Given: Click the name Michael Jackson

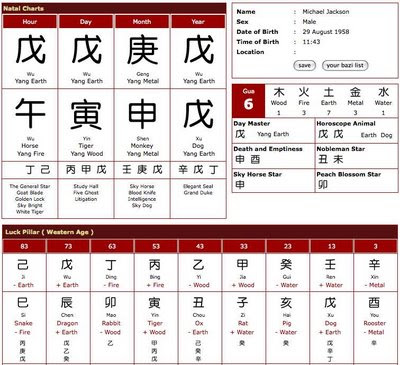Looking at the screenshot, I should 326,12.
